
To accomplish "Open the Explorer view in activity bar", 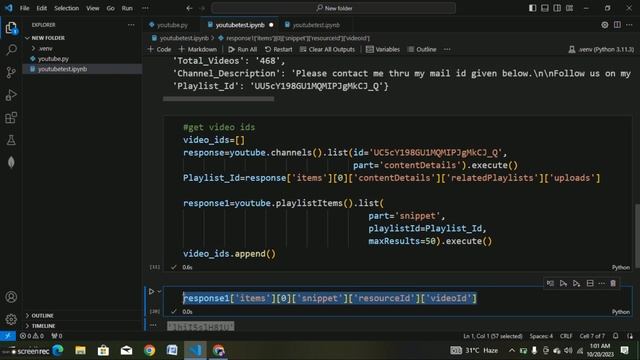I will click(x=11, y=28).
